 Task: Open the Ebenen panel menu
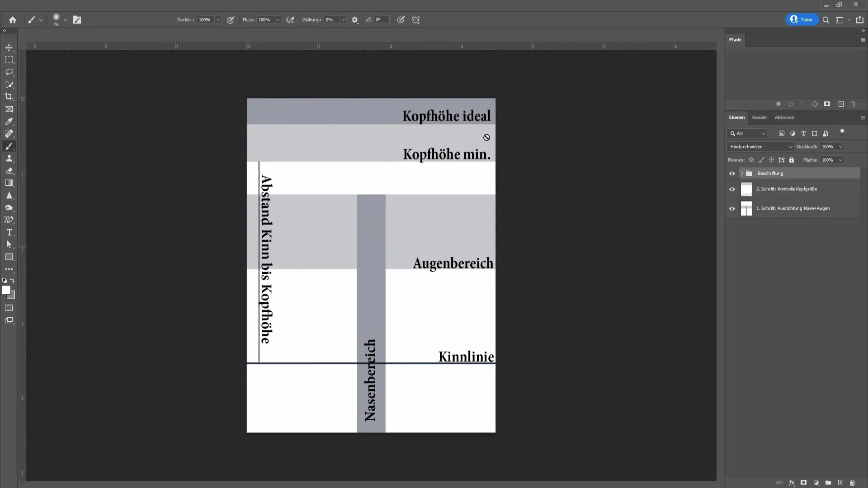click(863, 117)
